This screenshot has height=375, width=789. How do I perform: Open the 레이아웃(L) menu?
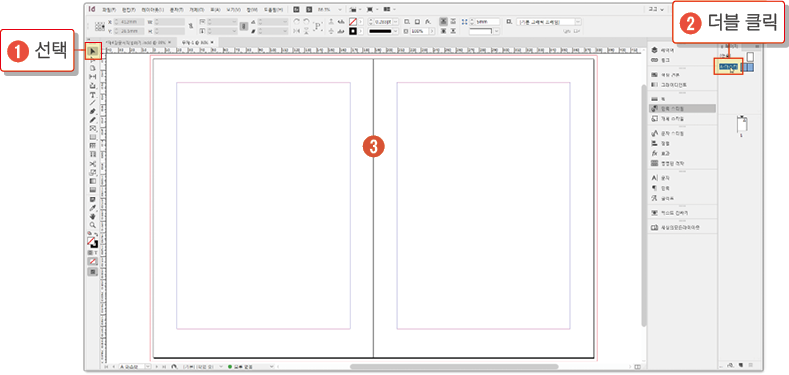click(152, 9)
